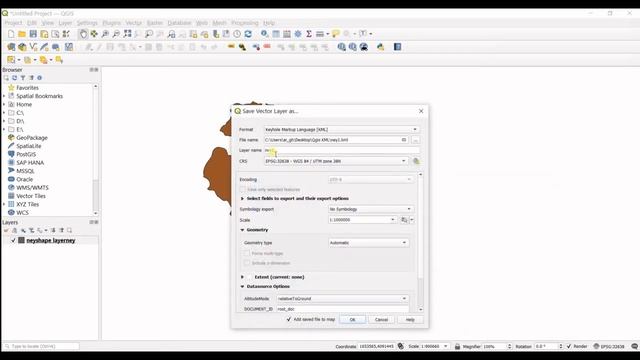The height and width of the screenshot is (360, 640).
Task: Toggle visibility of the neyshape layer
Action: (x=13, y=240)
